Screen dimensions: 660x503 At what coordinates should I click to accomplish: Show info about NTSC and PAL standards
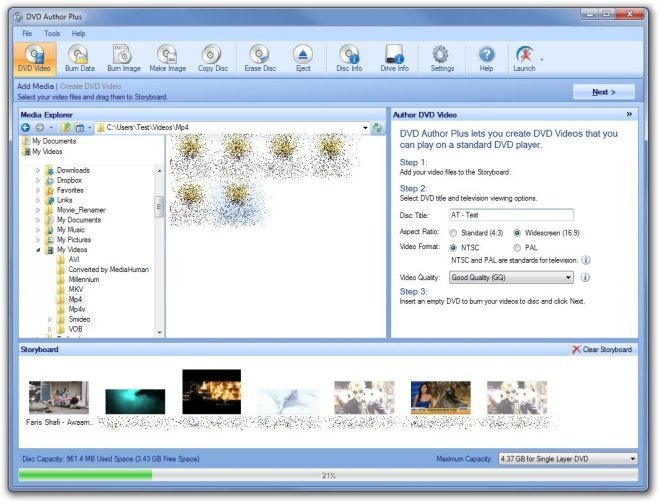click(585, 260)
